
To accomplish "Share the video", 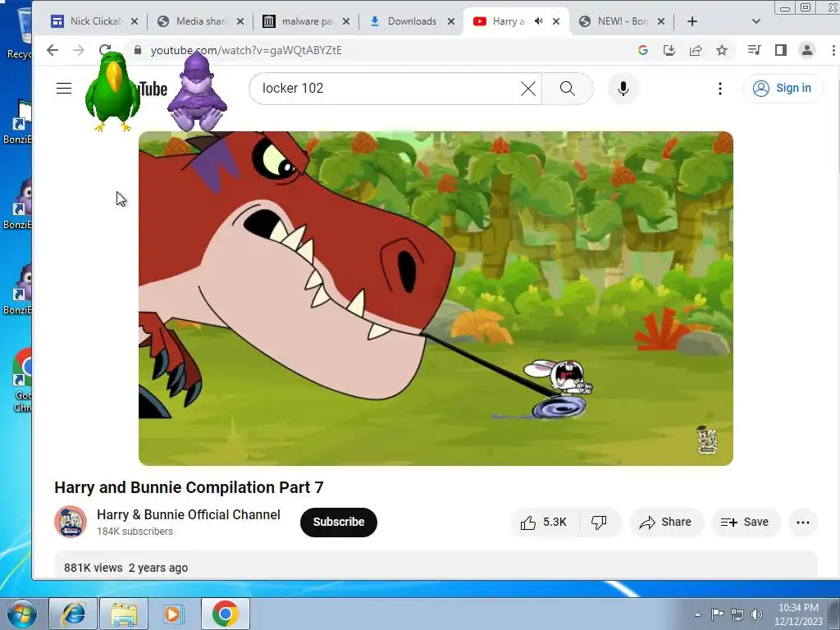I will [x=665, y=523].
